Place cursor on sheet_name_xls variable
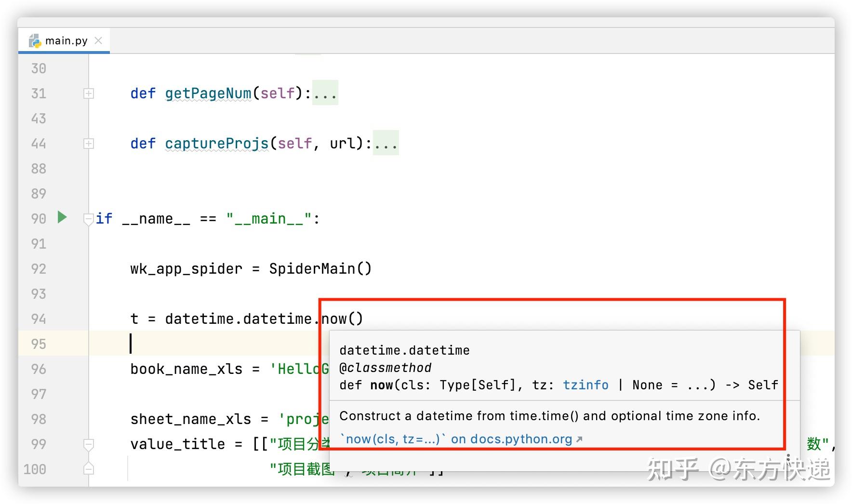The image size is (852, 504). [191, 419]
